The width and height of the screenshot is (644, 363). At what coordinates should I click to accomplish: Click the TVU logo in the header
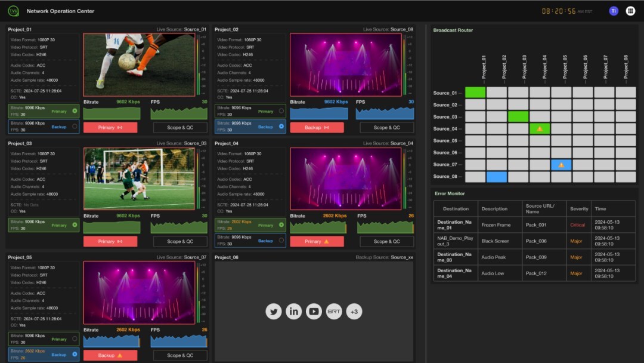click(x=13, y=11)
